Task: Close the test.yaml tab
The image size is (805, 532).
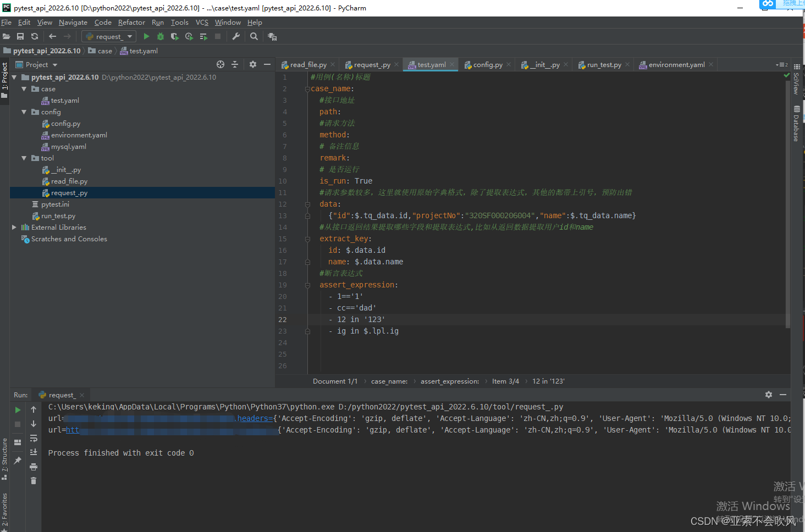Action: 453,64
